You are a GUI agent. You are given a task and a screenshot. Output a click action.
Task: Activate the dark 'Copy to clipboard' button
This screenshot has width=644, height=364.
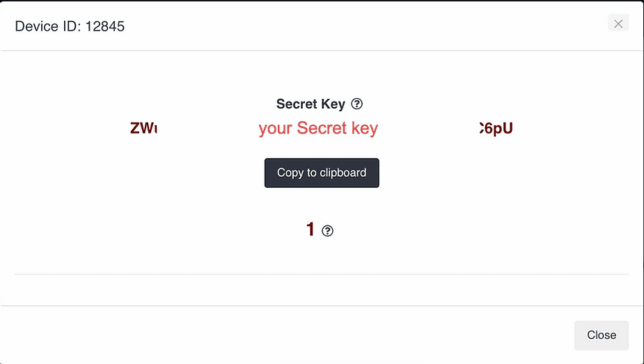322,173
